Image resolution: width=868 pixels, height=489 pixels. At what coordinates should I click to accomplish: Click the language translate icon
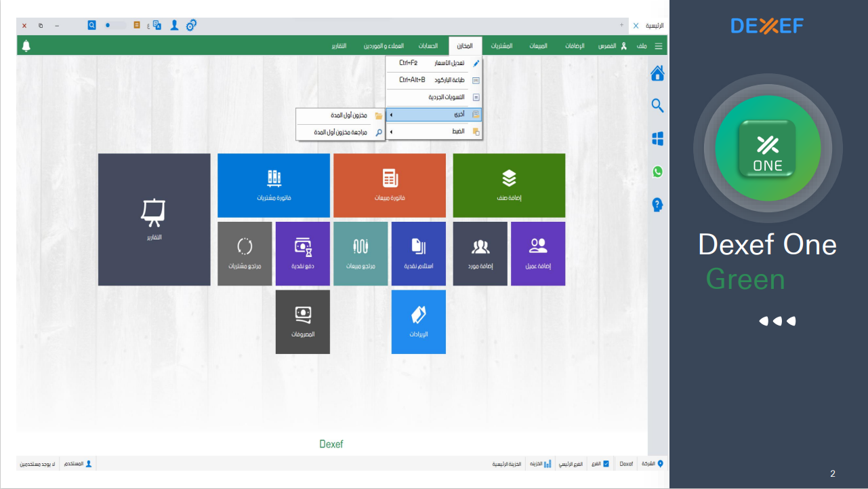pyautogui.click(x=157, y=25)
